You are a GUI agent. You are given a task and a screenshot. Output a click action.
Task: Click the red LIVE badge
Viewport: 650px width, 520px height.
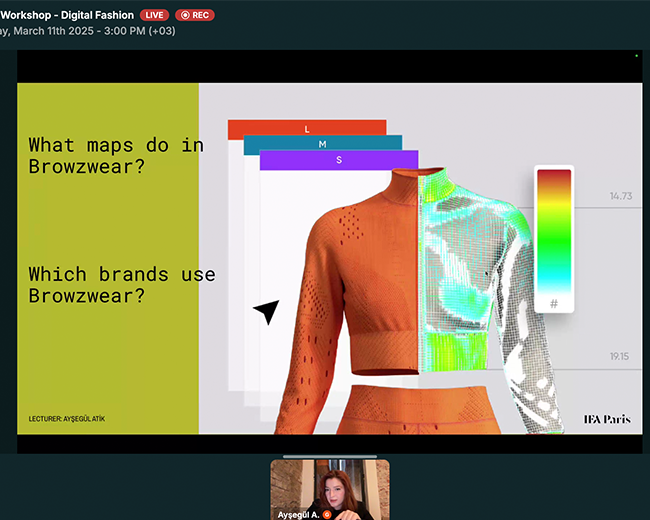coord(154,15)
